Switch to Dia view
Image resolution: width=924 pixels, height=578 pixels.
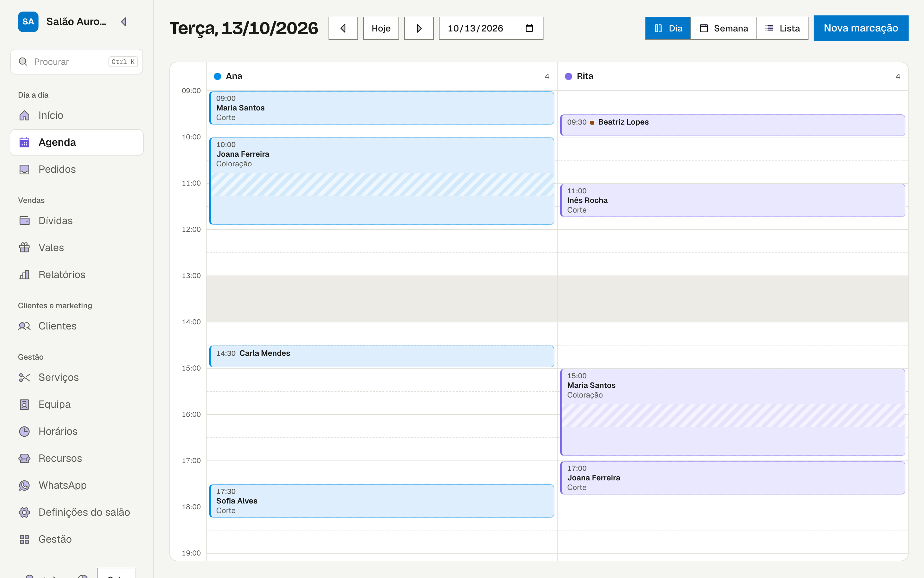click(x=668, y=28)
